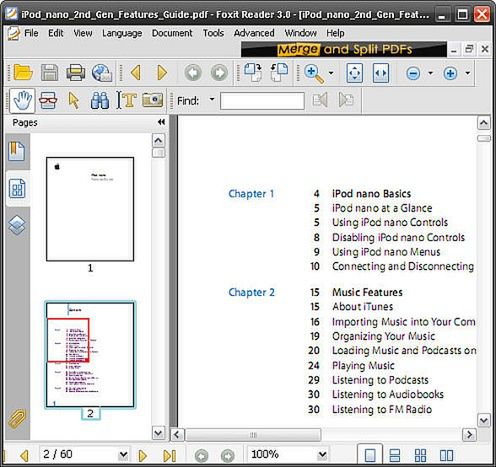Screen dimensions: 496x467
Task: Select the Text selection tool
Action: [x=126, y=100]
